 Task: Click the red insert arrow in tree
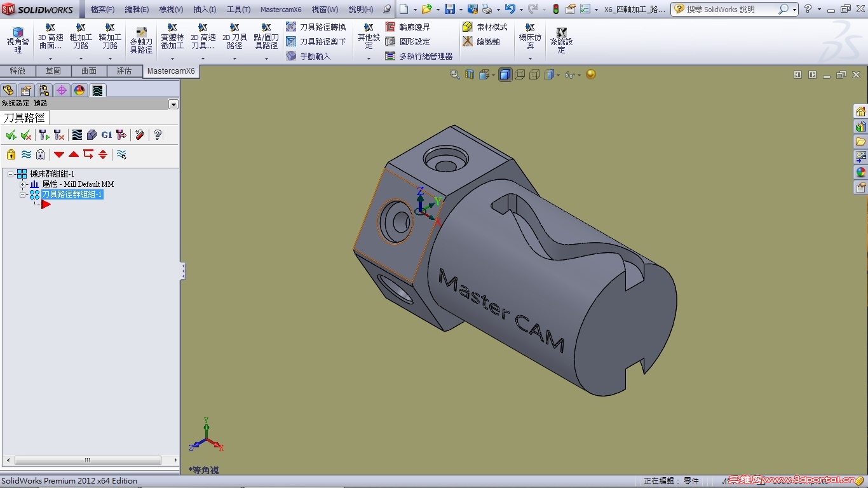tap(46, 205)
